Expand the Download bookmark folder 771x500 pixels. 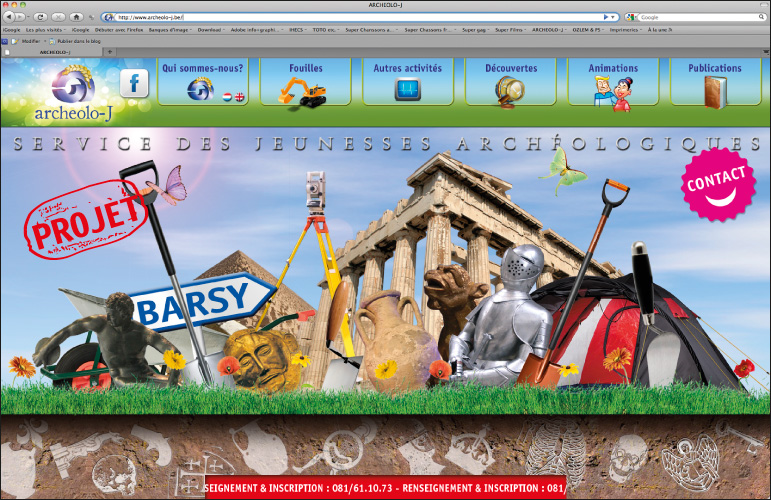(211, 30)
